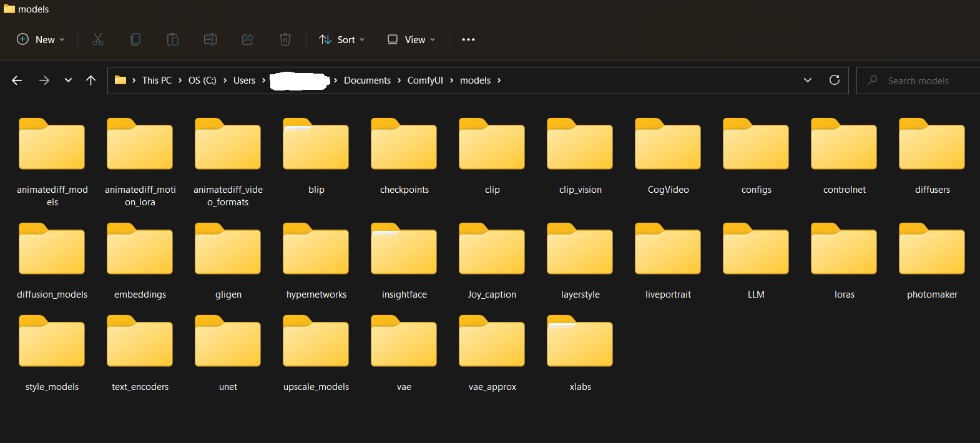Select the diffusers folder icon
Viewport: 980px width, 443px height.
click(x=932, y=144)
